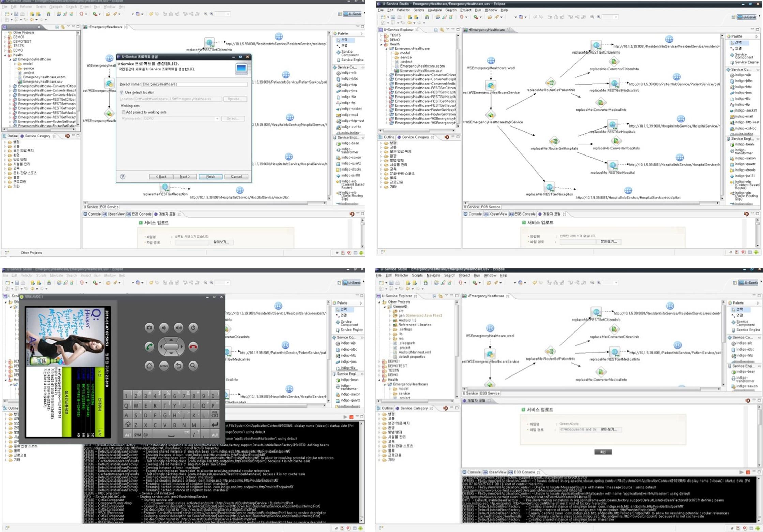Enable Add project to working sets checkbox
Viewport: 763px width, 532px height.
[123, 112]
